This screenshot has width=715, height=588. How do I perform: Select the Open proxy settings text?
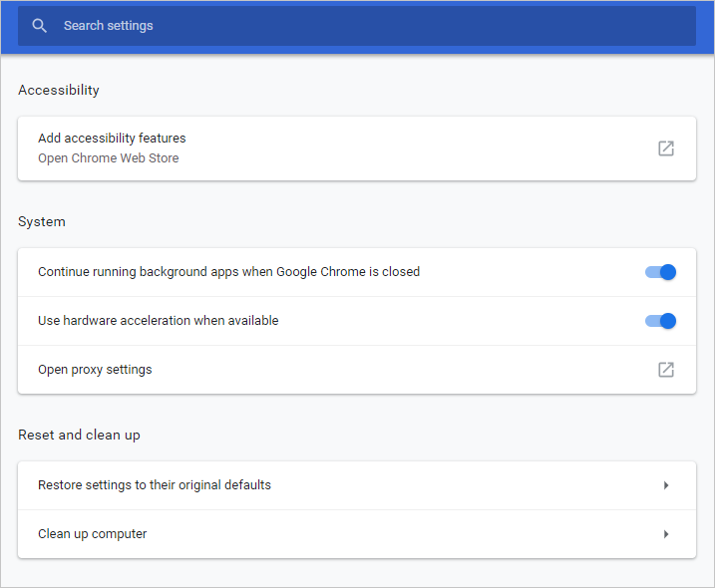point(95,370)
